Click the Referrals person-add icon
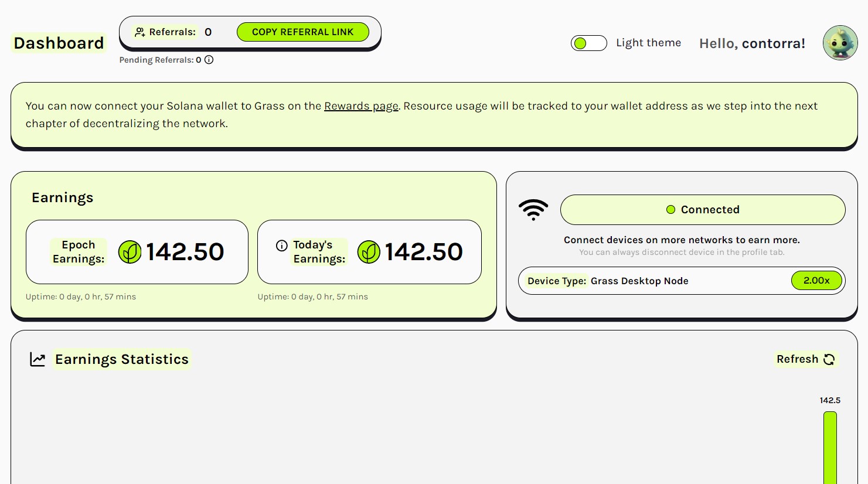868x484 pixels. (139, 32)
